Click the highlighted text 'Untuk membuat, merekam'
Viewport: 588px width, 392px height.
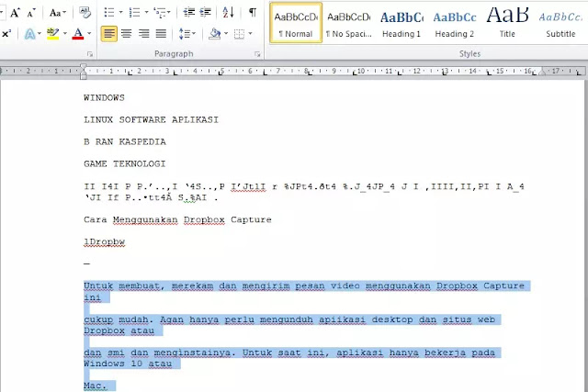click(x=149, y=286)
